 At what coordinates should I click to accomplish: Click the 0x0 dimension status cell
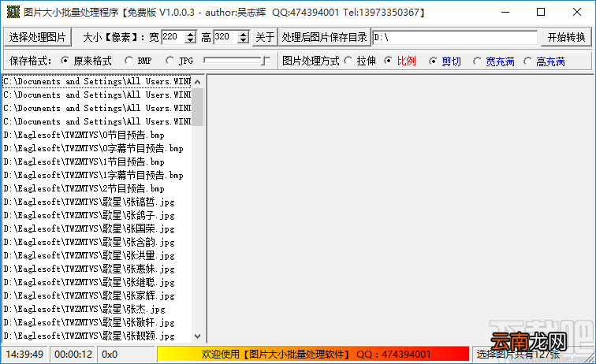[126, 354]
